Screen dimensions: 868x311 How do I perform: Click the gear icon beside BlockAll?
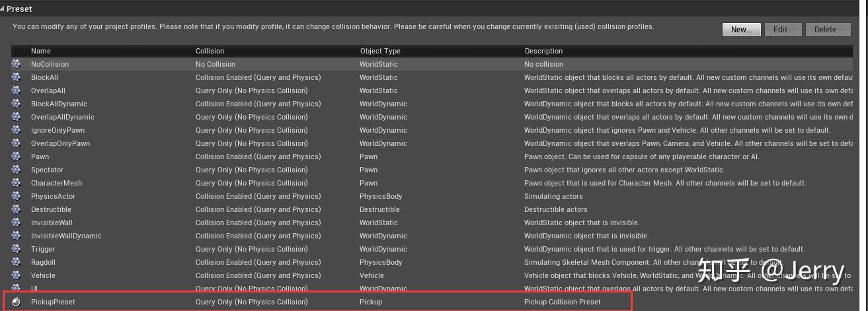[16, 77]
